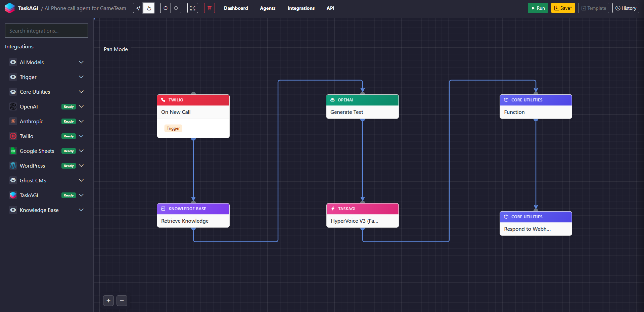Select the pointer selection mode tool
The height and width of the screenshot is (312, 644).
pyautogui.click(x=138, y=8)
